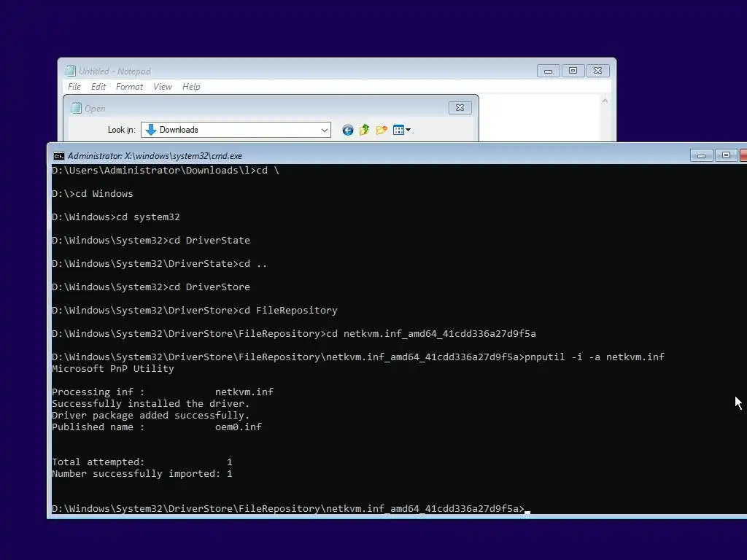Expand the Look in Downloads dropdown
This screenshot has height=560, width=747.
[x=324, y=130]
